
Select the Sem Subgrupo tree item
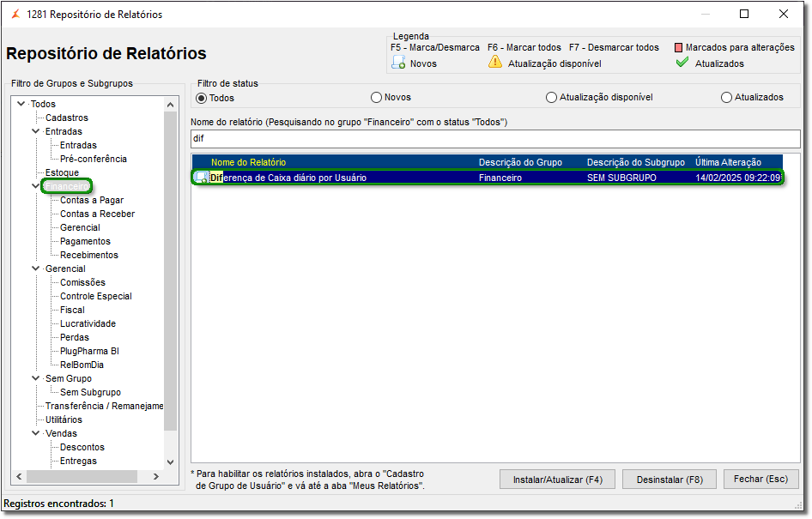pyautogui.click(x=90, y=392)
